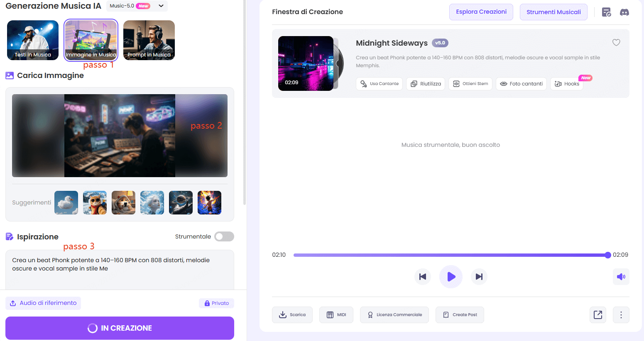Viewport: 644px width, 341px height.
Task: Download the track with Scarica
Action: [x=292, y=314]
